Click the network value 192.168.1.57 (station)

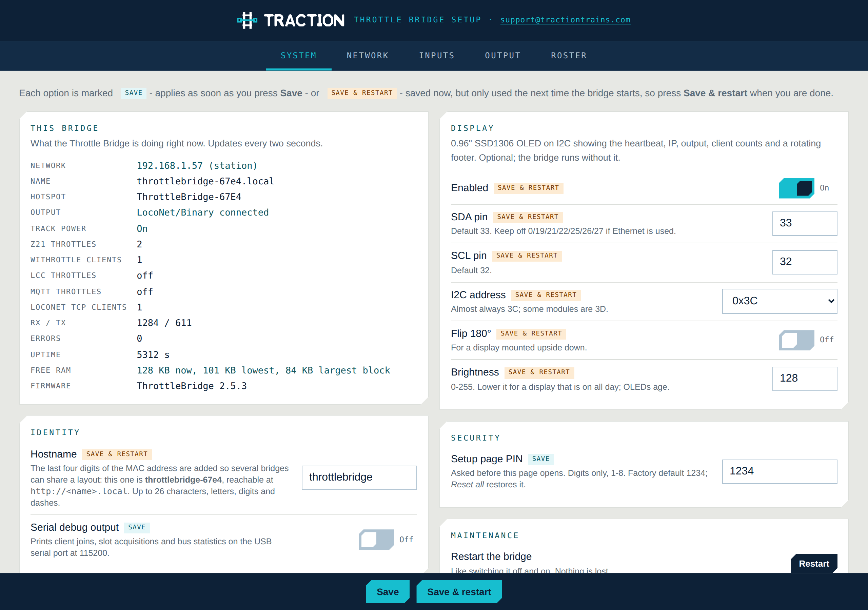(x=197, y=165)
